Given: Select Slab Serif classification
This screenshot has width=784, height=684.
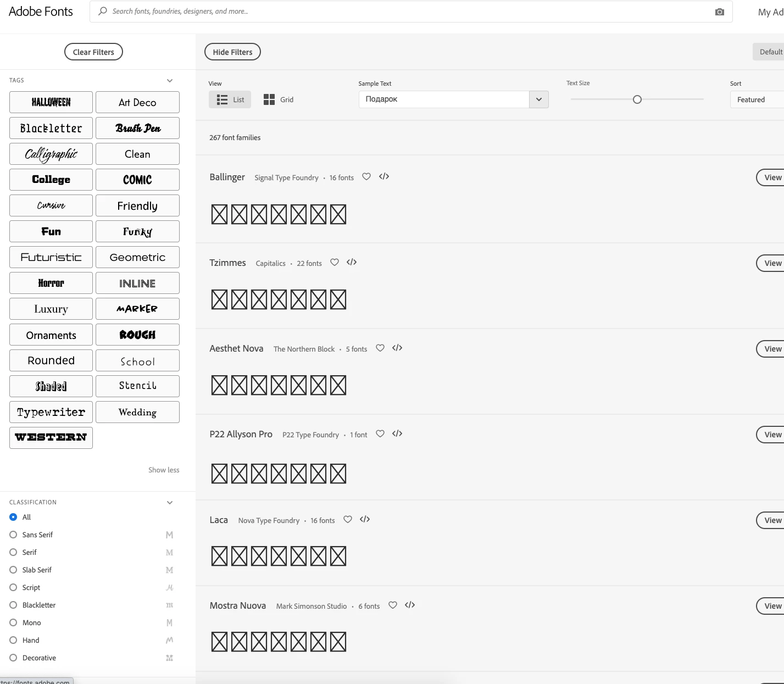Looking at the screenshot, I should tap(13, 570).
